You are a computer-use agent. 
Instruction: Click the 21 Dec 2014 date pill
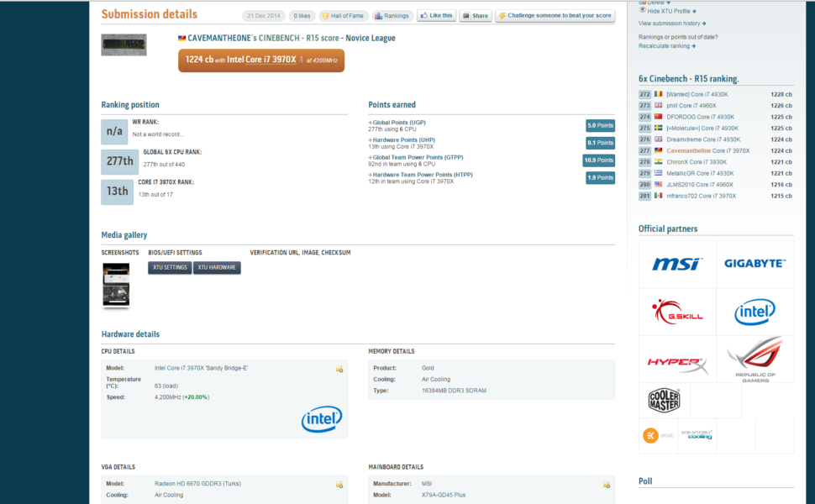click(264, 16)
